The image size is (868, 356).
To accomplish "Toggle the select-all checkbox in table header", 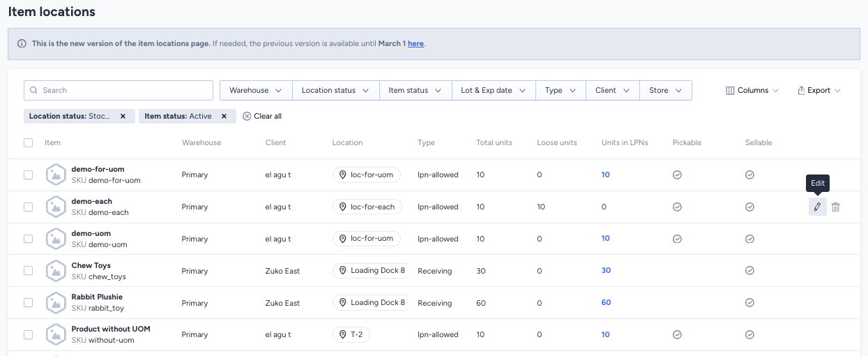I will [x=29, y=142].
